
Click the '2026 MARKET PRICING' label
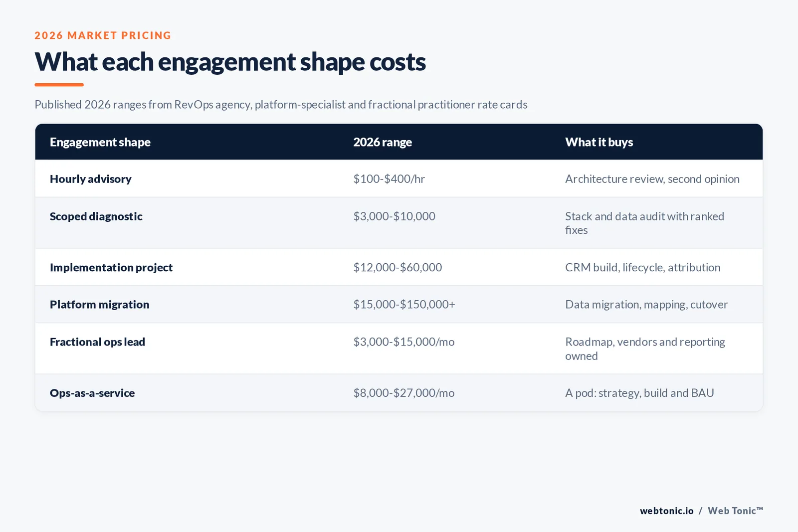click(103, 35)
